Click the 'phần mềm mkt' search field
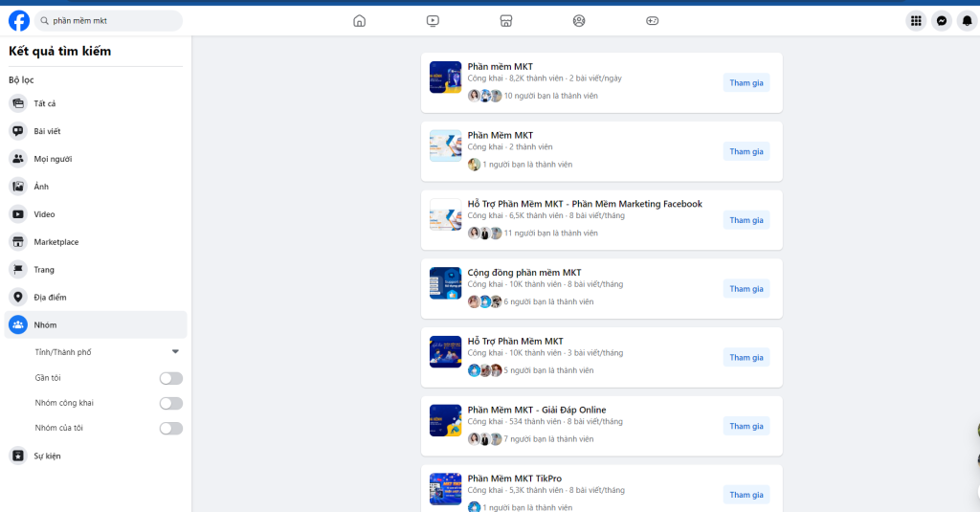The height and width of the screenshot is (512, 980). [108, 21]
